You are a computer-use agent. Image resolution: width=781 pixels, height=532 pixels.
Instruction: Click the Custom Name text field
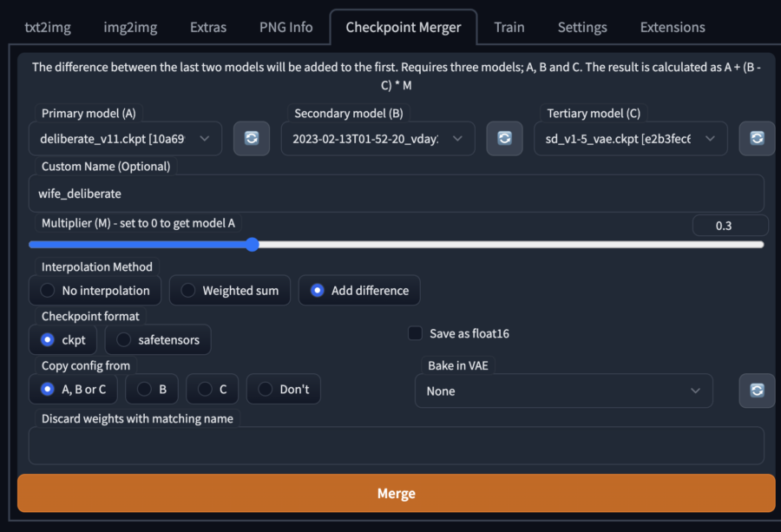[397, 194]
